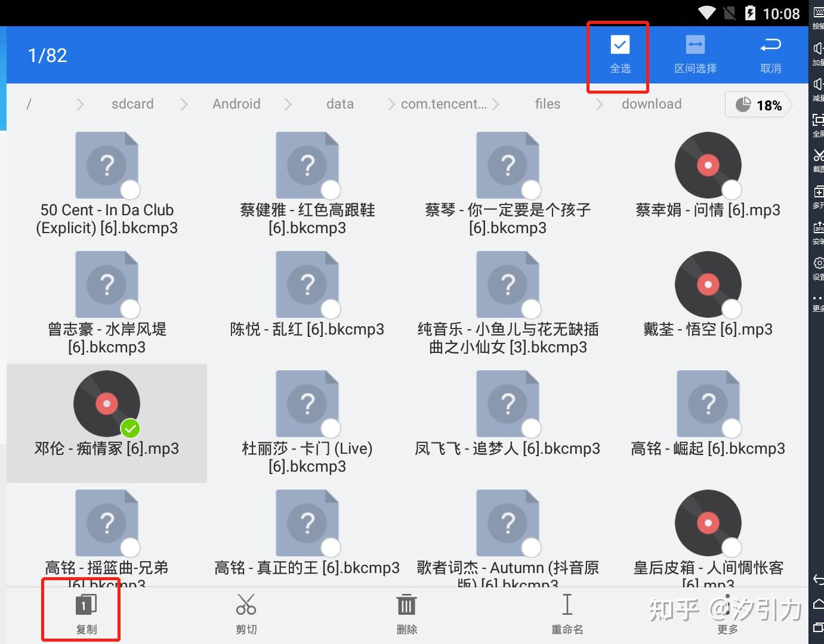Click the emulator home icon
Image resolution: width=824 pixels, height=644 pixels.
click(x=818, y=603)
